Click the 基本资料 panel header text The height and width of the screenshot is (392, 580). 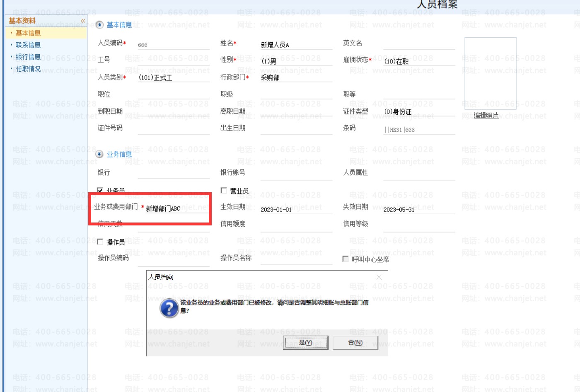[x=22, y=20]
